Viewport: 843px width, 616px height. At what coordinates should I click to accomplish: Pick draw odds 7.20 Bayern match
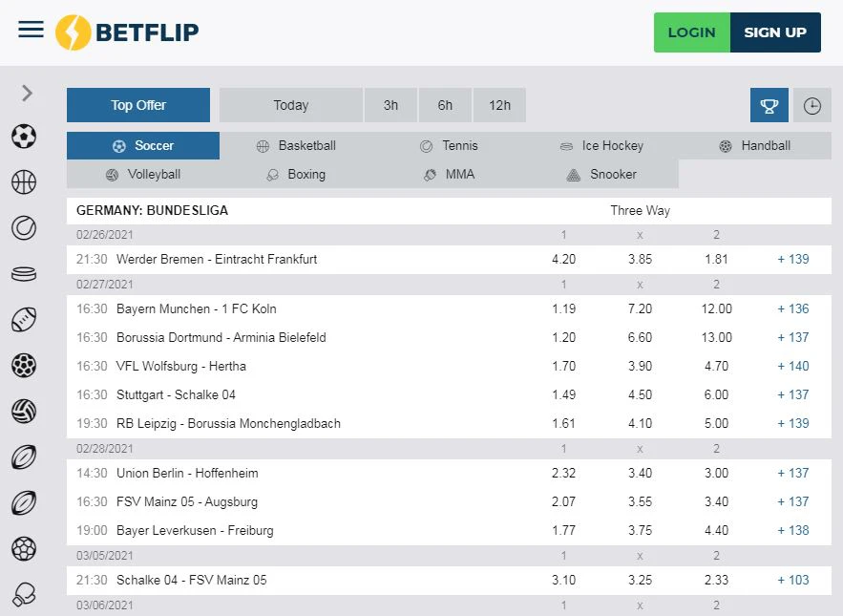(x=640, y=308)
